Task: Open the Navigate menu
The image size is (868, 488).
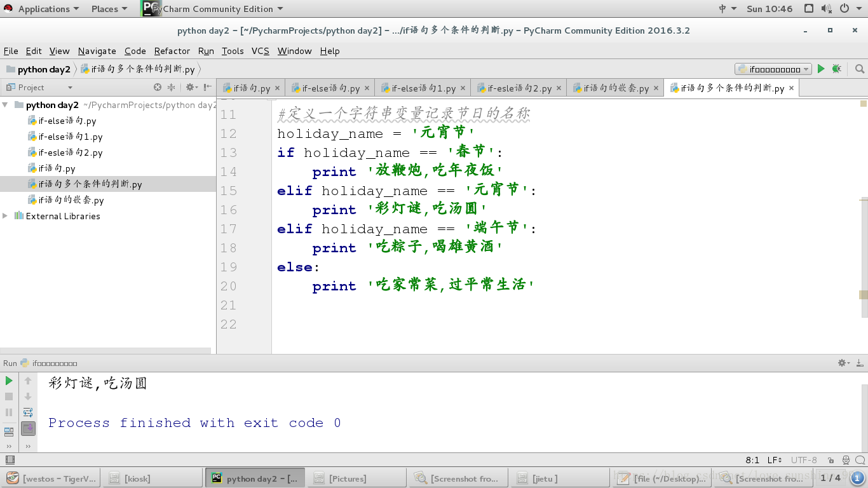Action: 97,51
